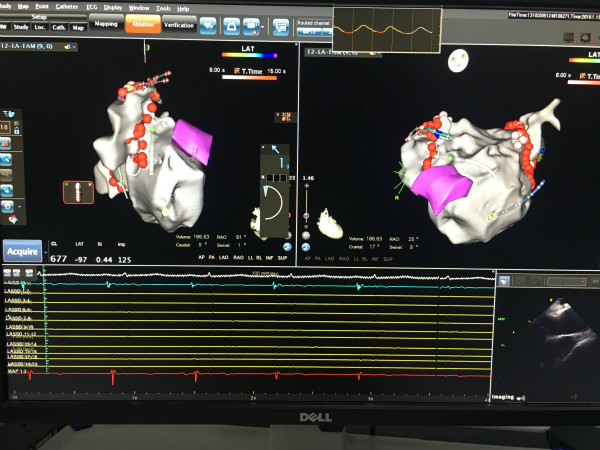Image resolution: width=600 pixels, height=450 pixels.
Task: Toggle the T.Time checkbox in left view
Action: 237,71
